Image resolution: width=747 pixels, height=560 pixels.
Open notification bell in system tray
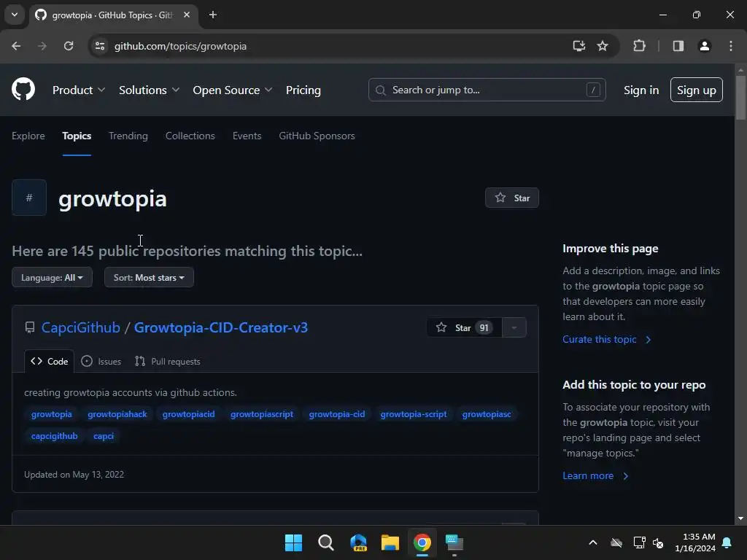tap(727, 542)
